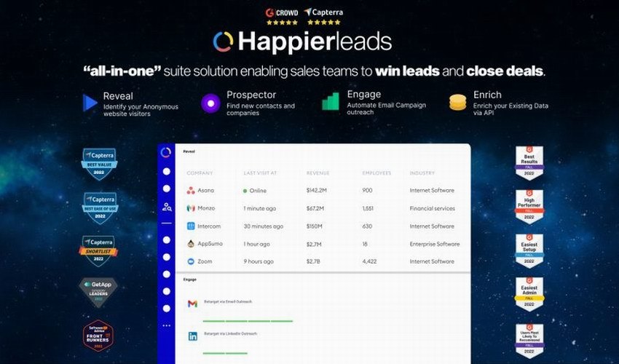Click the $150M revenue value
The image size is (619, 364).
click(x=315, y=226)
